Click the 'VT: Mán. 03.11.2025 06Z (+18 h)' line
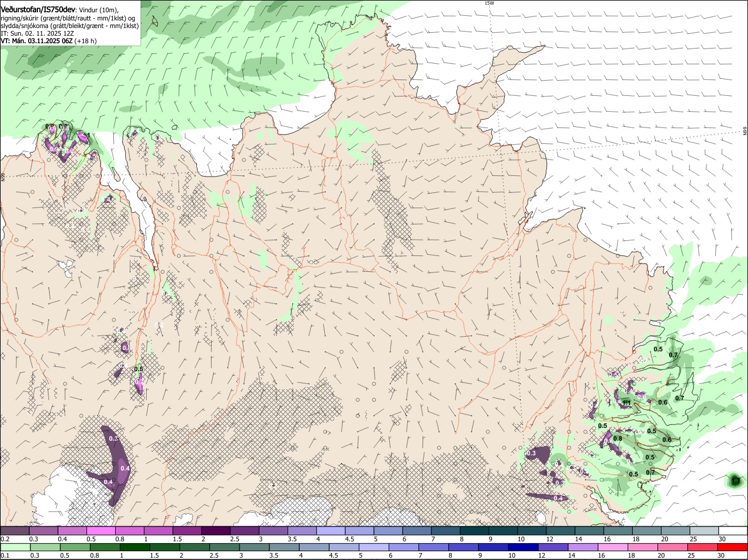 (x=49, y=41)
